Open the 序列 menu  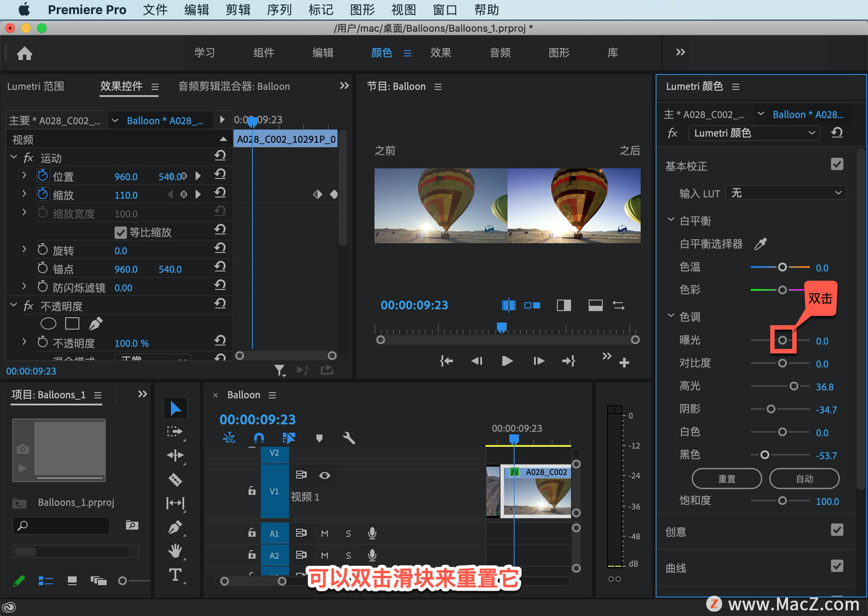pos(279,9)
